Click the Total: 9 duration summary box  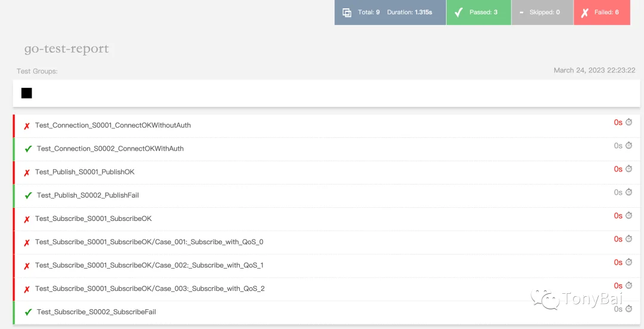tap(390, 13)
